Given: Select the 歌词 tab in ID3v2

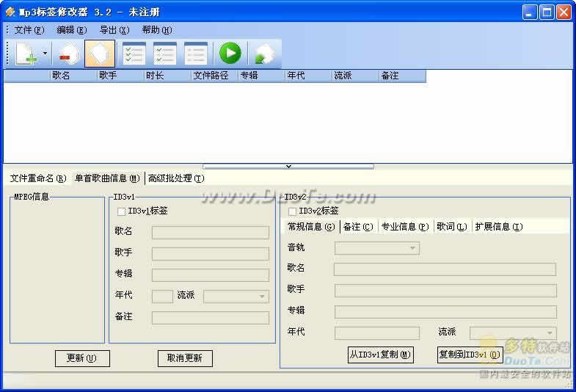Looking at the screenshot, I should 451,227.
